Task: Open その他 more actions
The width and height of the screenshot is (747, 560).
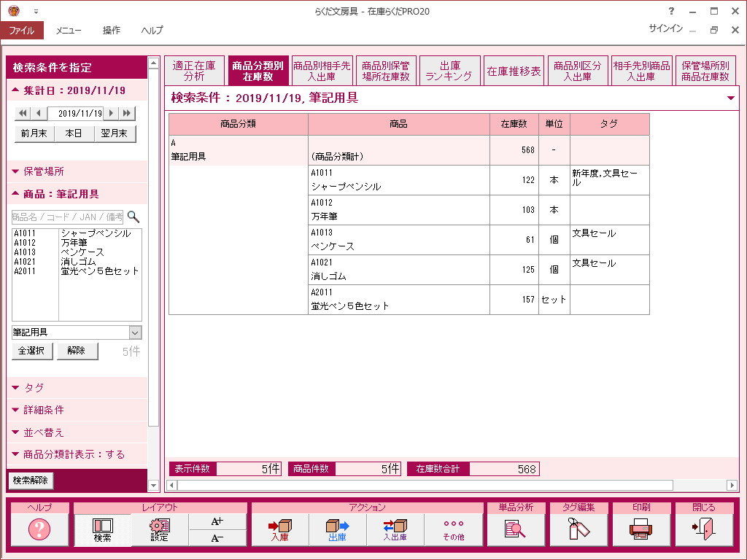Action: pyautogui.click(x=453, y=529)
